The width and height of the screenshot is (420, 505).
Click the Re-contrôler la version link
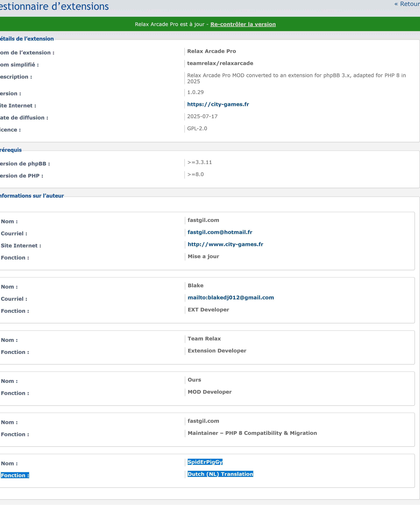[243, 24]
